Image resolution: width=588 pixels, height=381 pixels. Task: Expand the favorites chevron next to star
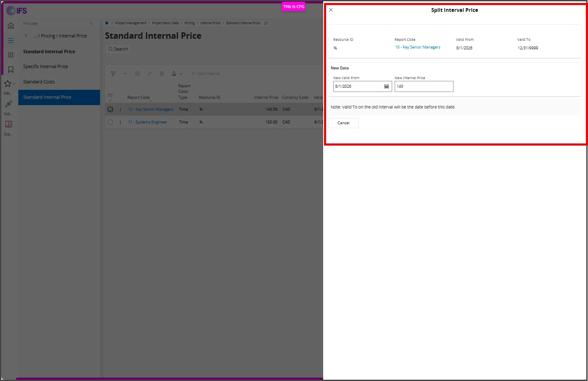click(x=14, y=83)
